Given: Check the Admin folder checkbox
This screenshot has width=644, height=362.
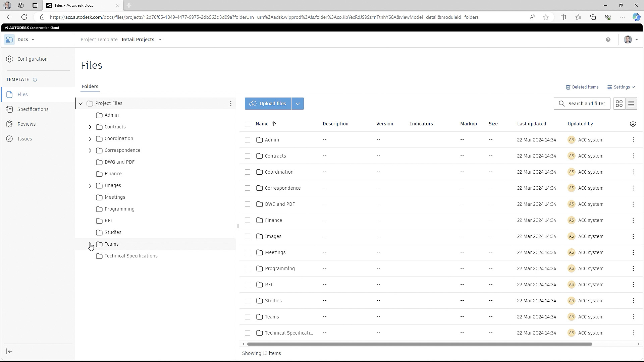Looking at the screenshot, I should [248, 140].
